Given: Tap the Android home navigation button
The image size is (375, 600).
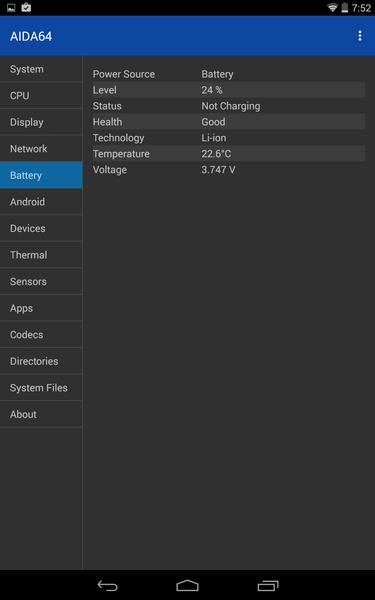Looking at the screenshot, I should [x=187, y=585].
